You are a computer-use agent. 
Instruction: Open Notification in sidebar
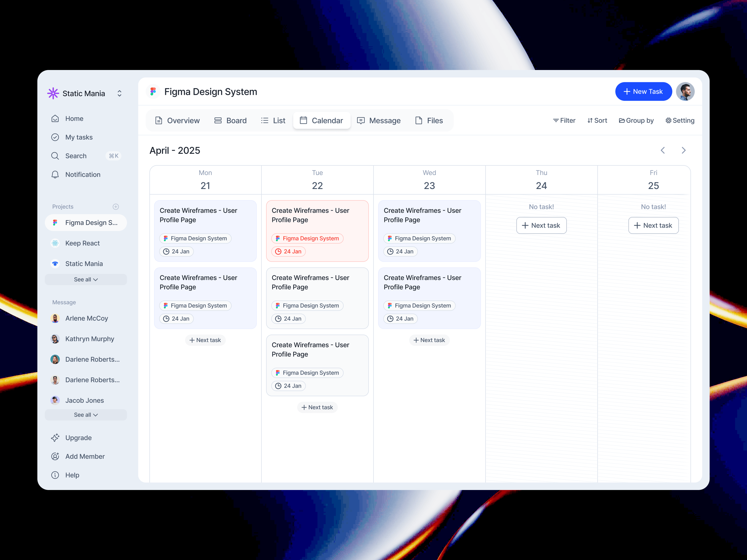86,174
